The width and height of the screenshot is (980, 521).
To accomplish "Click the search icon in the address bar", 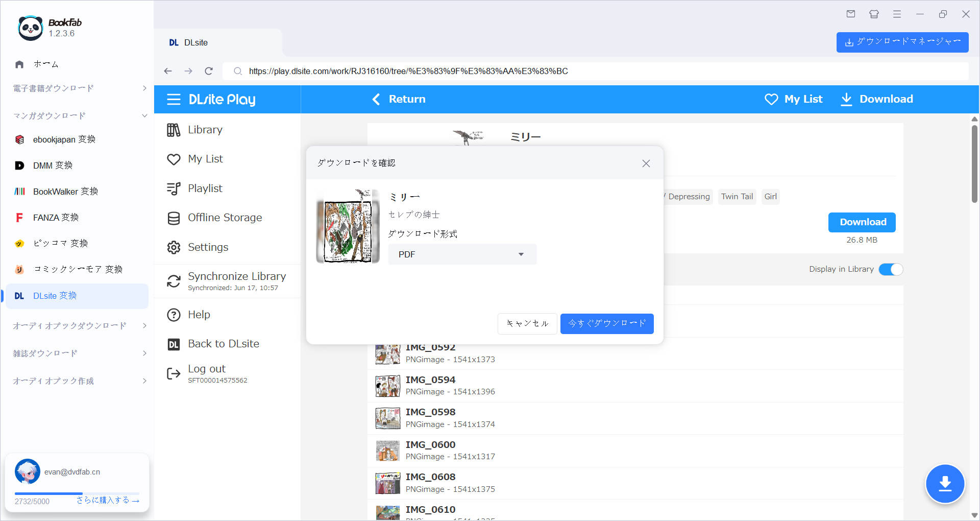I will pos(238,71).
